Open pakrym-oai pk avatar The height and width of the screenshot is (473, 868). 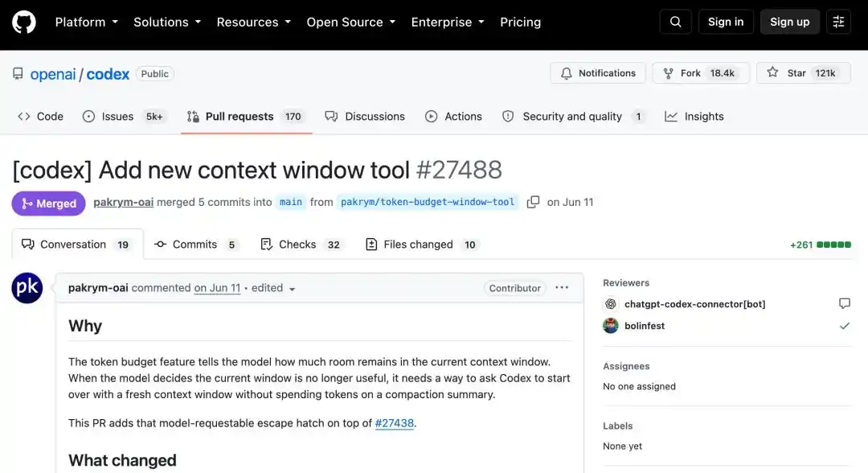pyautogui.click(x=27, y=288)
